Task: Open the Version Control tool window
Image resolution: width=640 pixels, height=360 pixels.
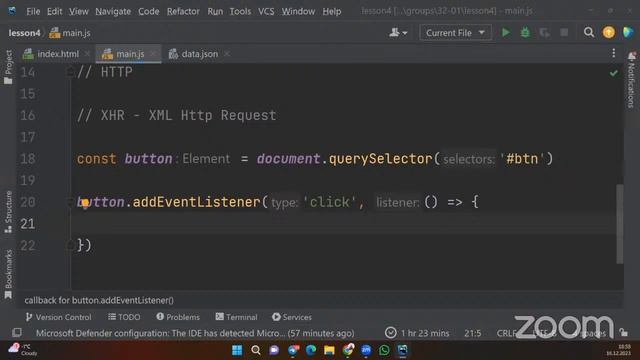Action: click(x=58, y=317)
